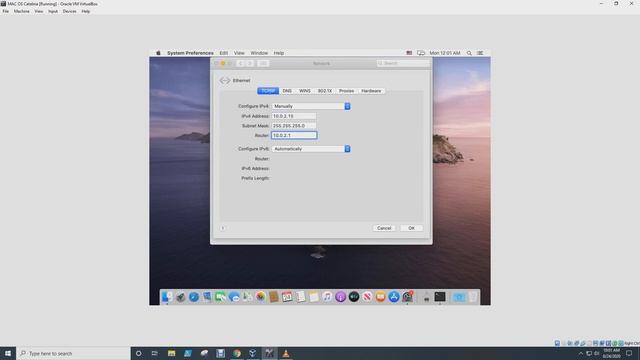Open the blue Downloads folder in Dock
The height and width of the screenshot is (360, 640).
(459, 297)
